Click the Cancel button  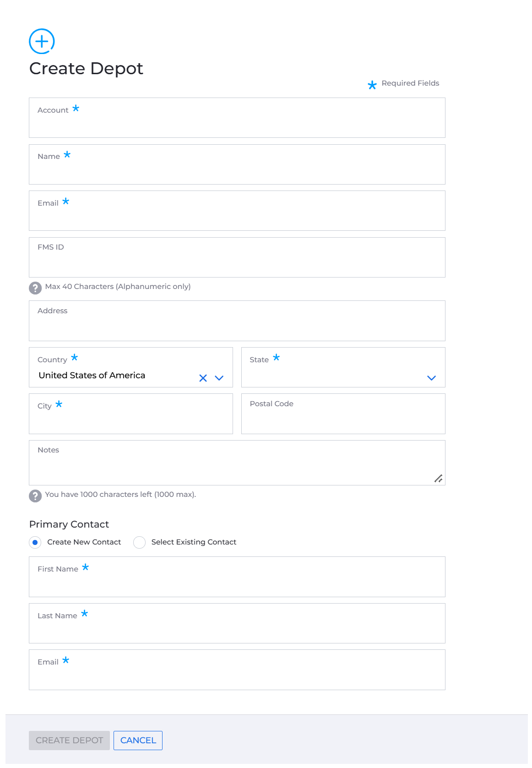click(138, 741)
